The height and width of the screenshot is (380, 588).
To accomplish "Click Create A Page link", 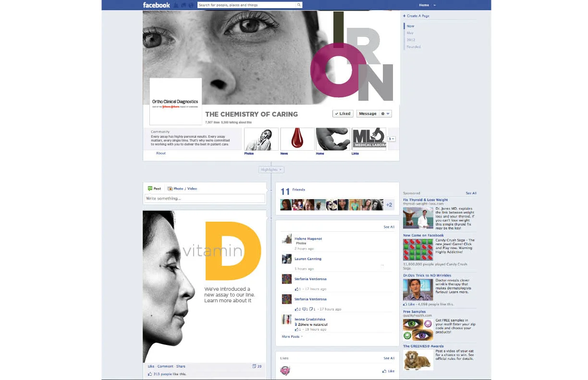I will coord(416,16).
